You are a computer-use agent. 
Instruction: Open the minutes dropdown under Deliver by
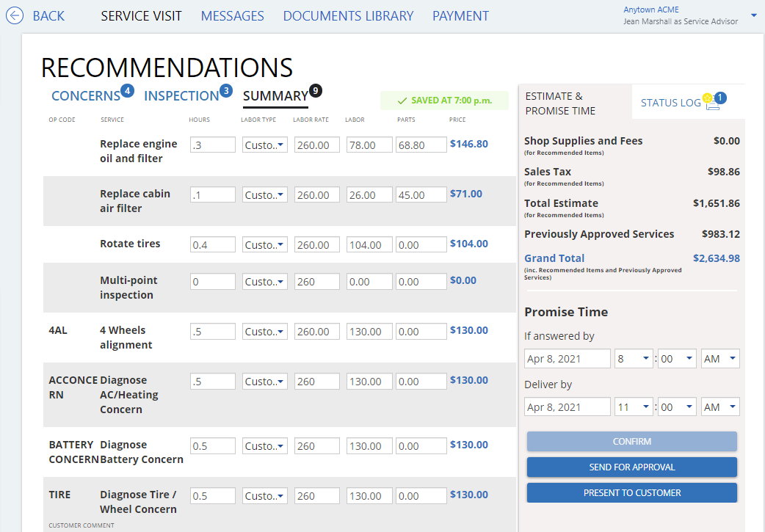coord(677,406)
